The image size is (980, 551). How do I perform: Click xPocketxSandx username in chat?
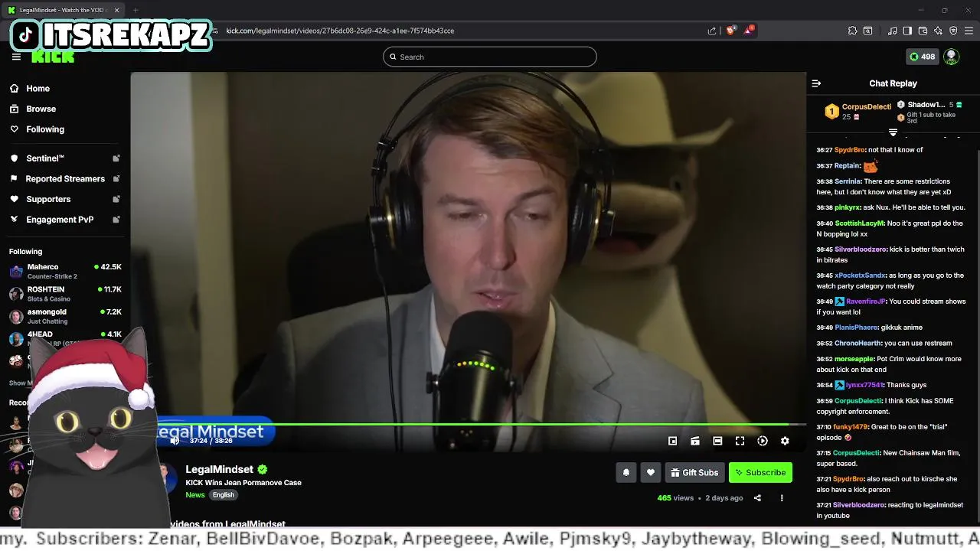point(860,275)
